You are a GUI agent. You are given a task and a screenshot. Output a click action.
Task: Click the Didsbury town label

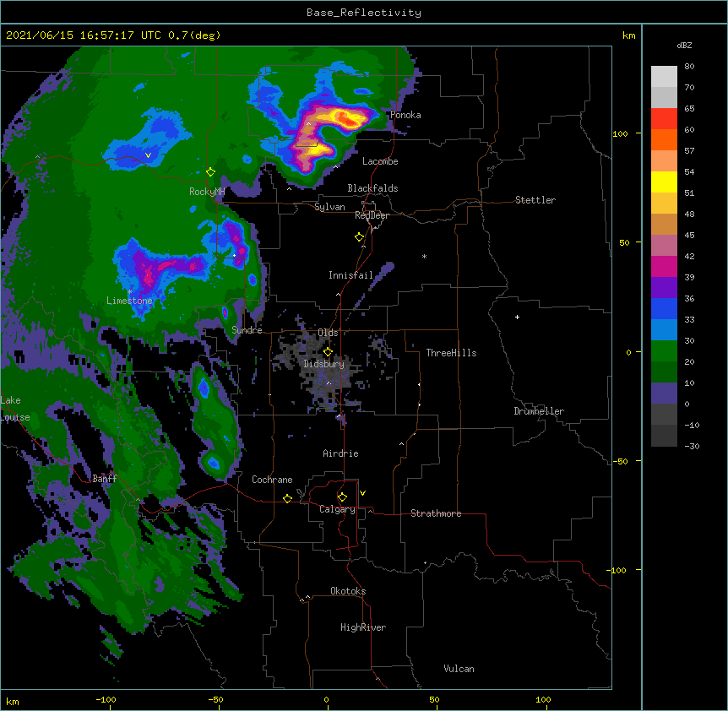point(324,364)
